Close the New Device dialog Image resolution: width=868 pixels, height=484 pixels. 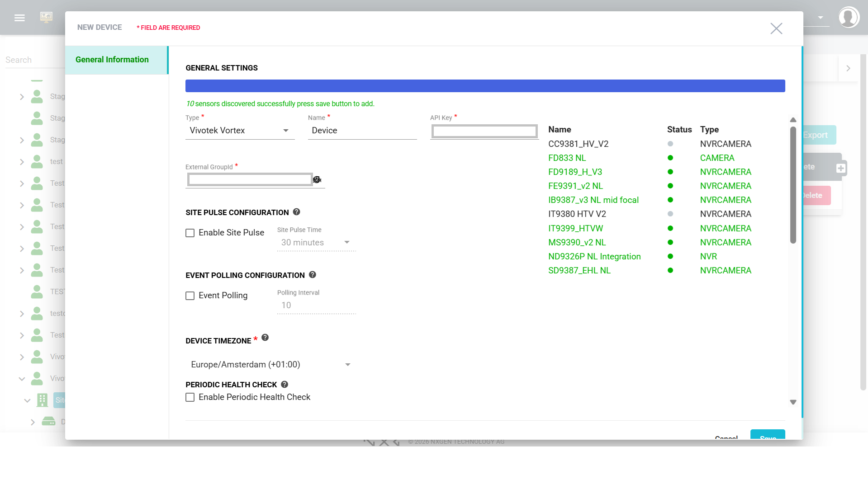point(776,28)
